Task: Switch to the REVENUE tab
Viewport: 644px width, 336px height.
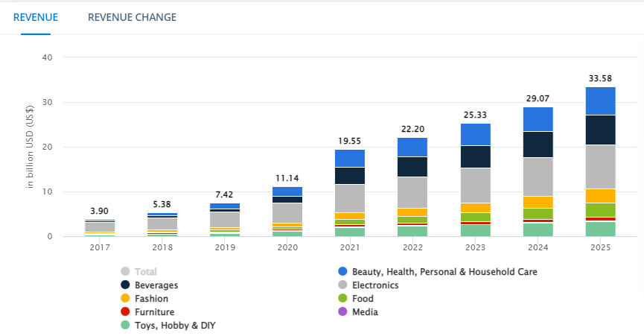Action: pyautogui.click(x=36, y=17)
